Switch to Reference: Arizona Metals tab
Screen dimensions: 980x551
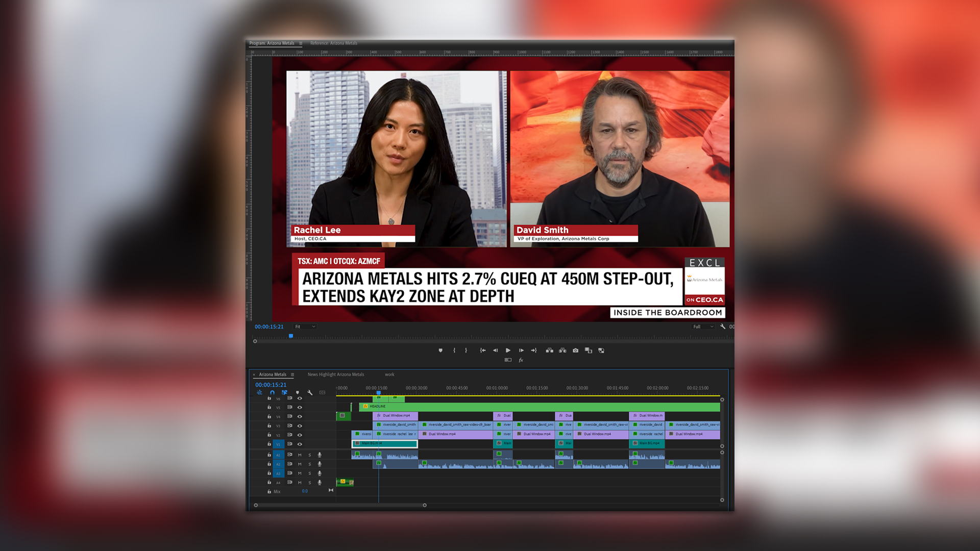[333, 43]
